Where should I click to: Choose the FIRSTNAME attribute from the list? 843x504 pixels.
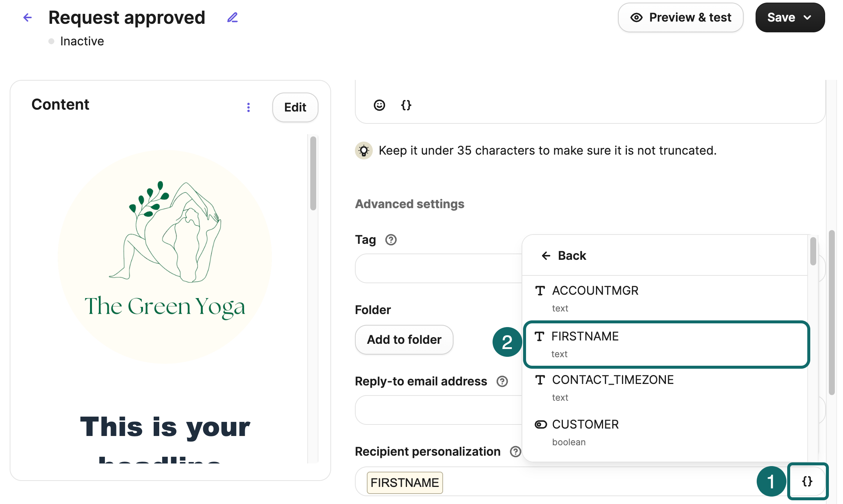tap(585, 336)
